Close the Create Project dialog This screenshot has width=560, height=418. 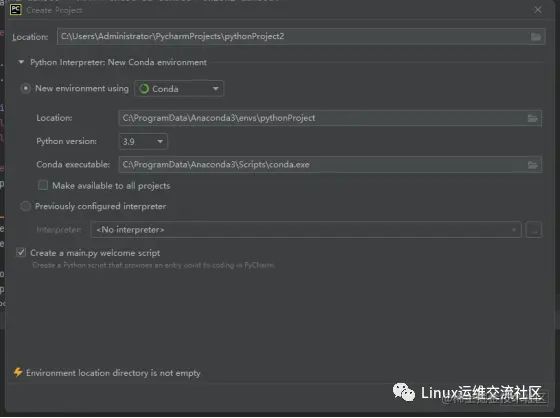(538, 10)
